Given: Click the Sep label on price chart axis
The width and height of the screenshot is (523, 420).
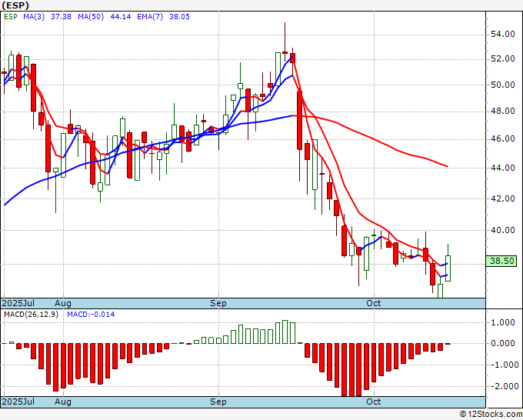Looking at the screenshot, I should 218,303.
